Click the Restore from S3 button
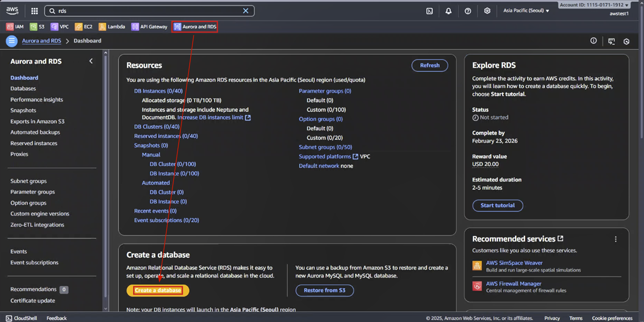644x322 pixels. pos(325,290)
